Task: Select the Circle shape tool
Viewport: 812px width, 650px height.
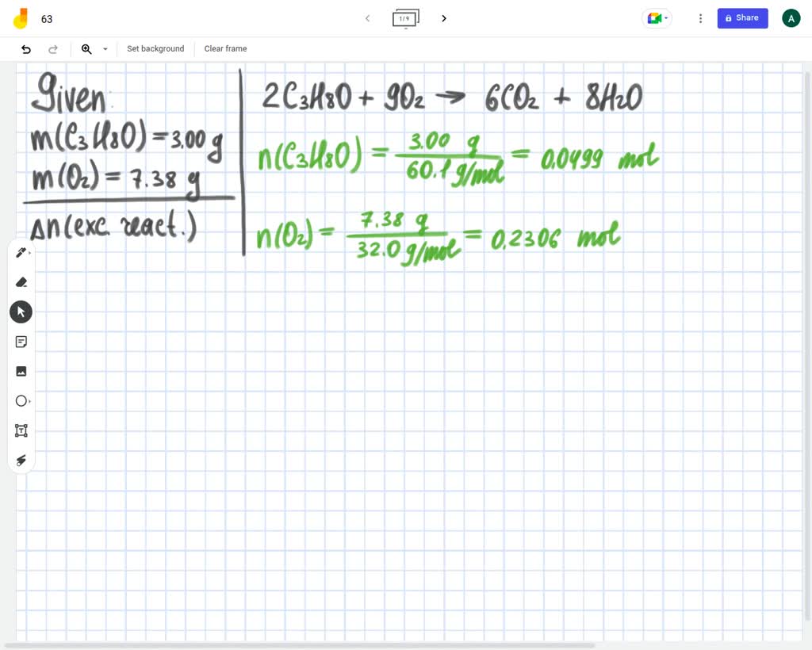Action: pyautogui.click(x=21, y=401)
